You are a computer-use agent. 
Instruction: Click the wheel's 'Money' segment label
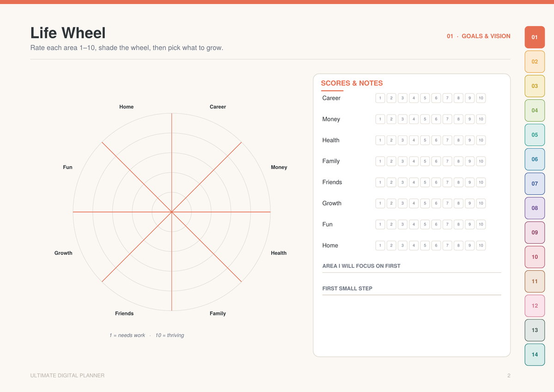[x=279, y=167]
